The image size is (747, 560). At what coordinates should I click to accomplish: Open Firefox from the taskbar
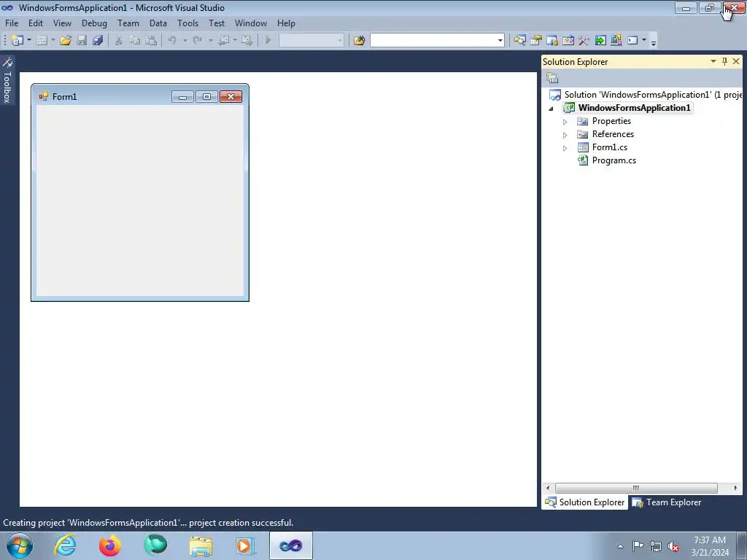tap(110, 545)
